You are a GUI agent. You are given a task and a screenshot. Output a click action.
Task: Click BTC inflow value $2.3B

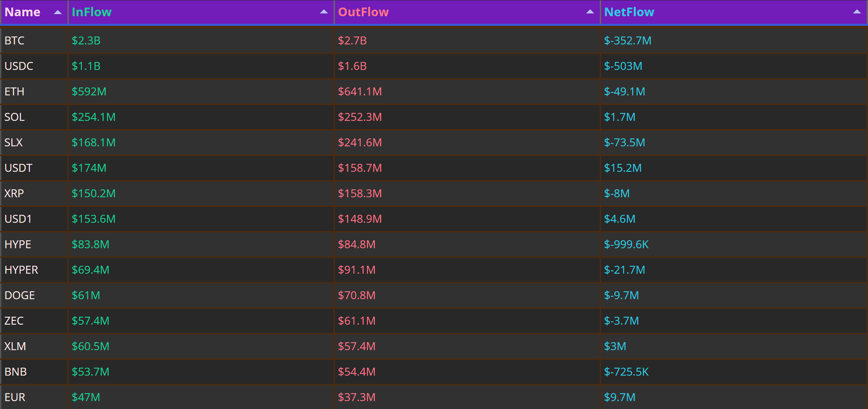[x=86, y=41]
